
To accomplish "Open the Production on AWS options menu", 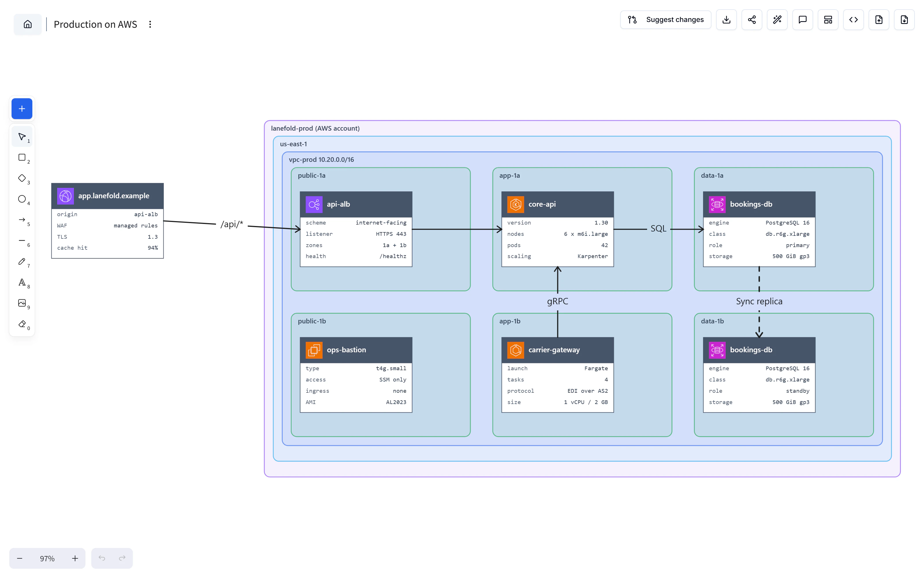I will 150,25.
